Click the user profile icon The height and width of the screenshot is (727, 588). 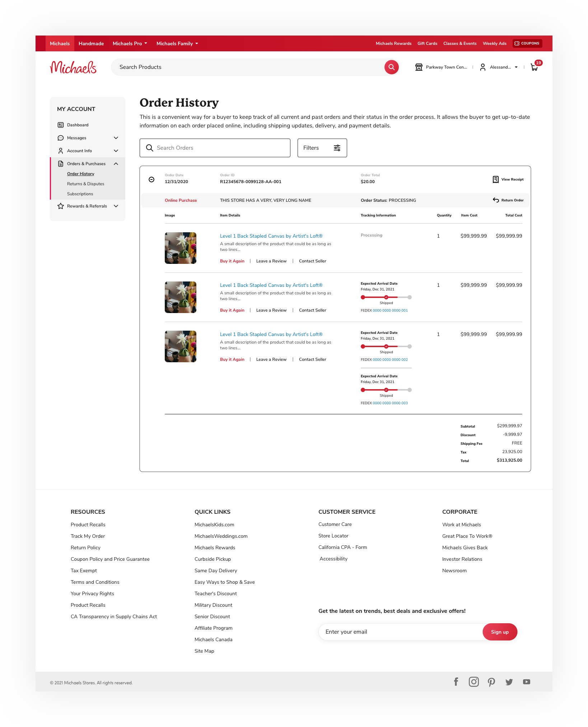point(483,67)
